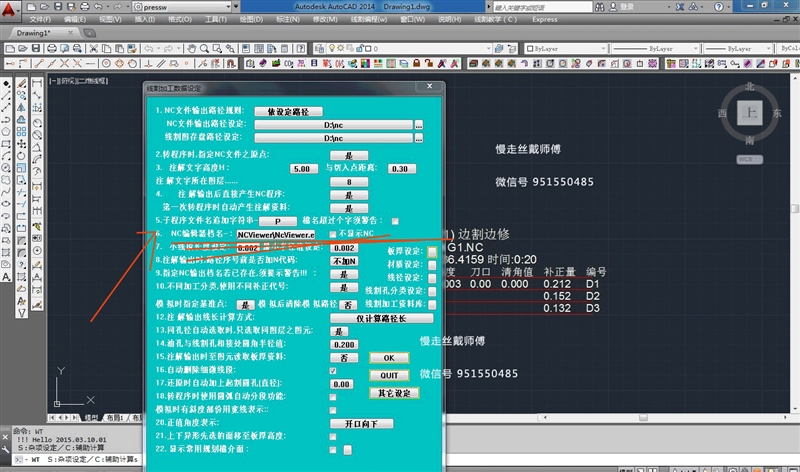The image size is (800, 472).
Task: Toggle the 不显示NC checkbox
Action: [x=332, y=233]
